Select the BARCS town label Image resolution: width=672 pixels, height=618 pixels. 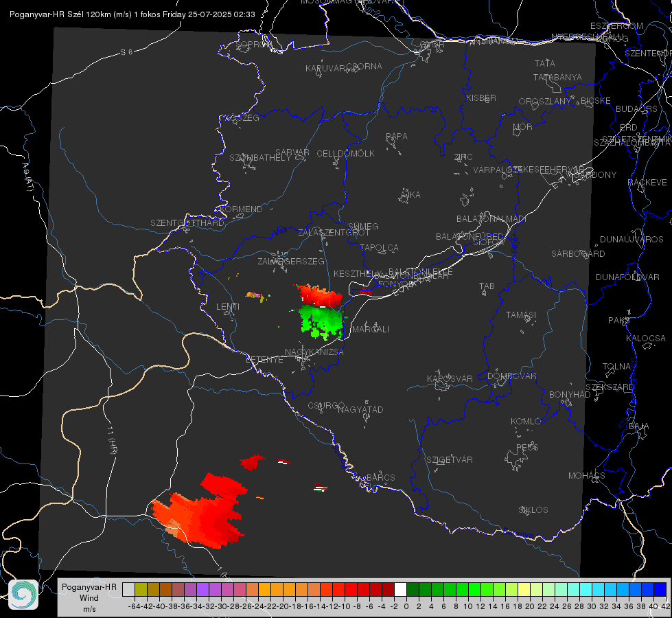pyautogui.click(x=380, y=477)
